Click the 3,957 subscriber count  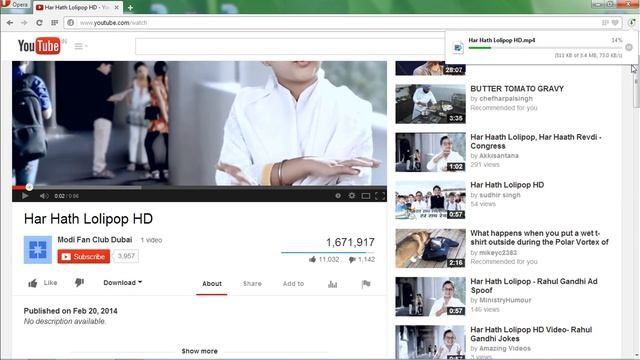pos(126,256)
